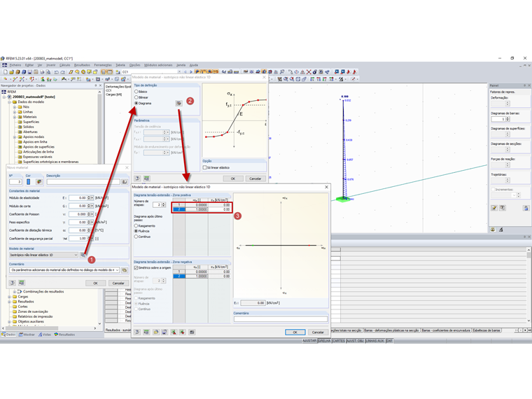The image size is (532, 399).
Task: Click save icon in diagram dialog bottom bar
Action: click(164, 332)
